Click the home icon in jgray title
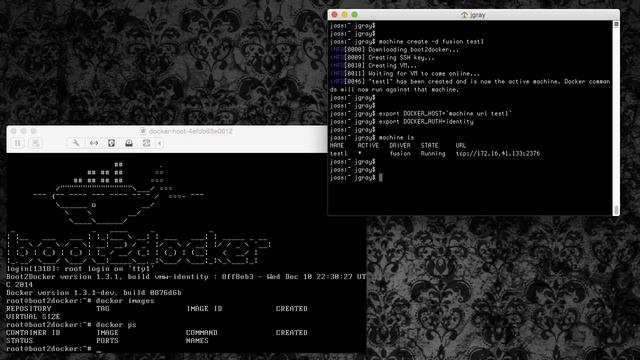This screenshot has width=640, height=360. 464,15
